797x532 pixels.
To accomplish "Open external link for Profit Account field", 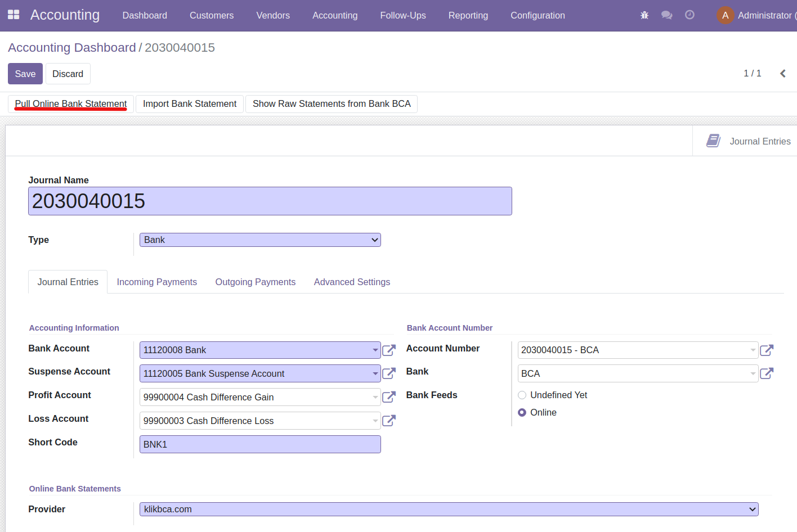I will tap(389, 397).
